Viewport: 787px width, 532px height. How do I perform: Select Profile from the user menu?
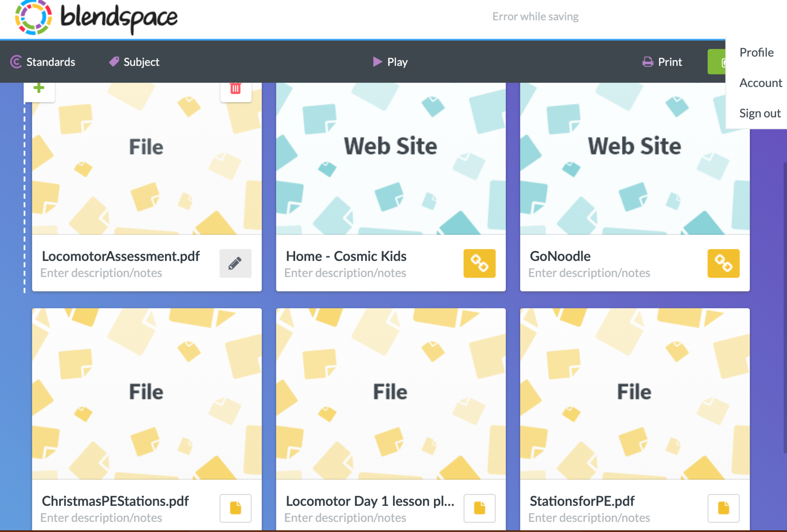coord(756,52)
